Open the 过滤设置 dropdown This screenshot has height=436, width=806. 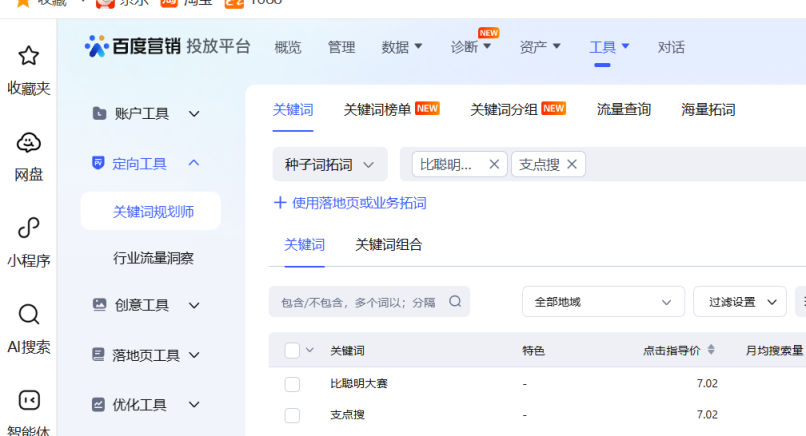[x=740, y=302]
